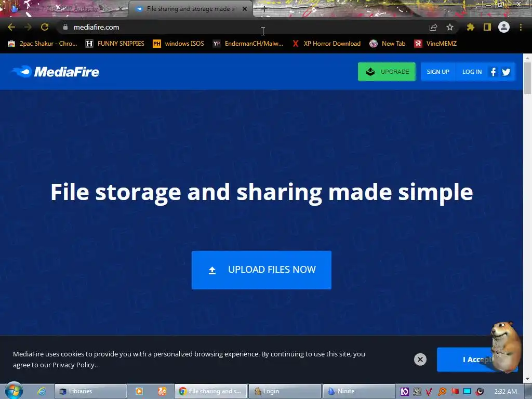The image size is (532, 399).
Task: Switch to the Login taskbar window
Action: (285, 391)
